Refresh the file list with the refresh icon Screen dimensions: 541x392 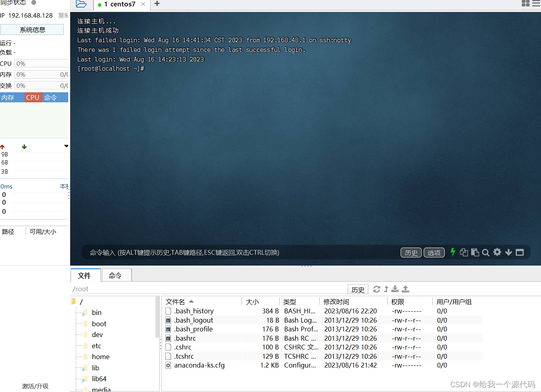point(376,289)
